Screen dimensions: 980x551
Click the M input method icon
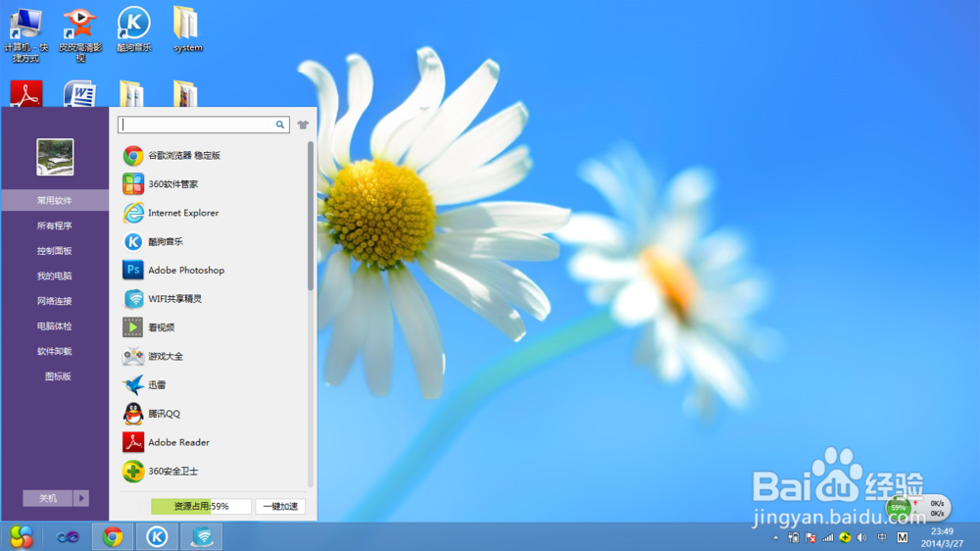tap(903, 537)
